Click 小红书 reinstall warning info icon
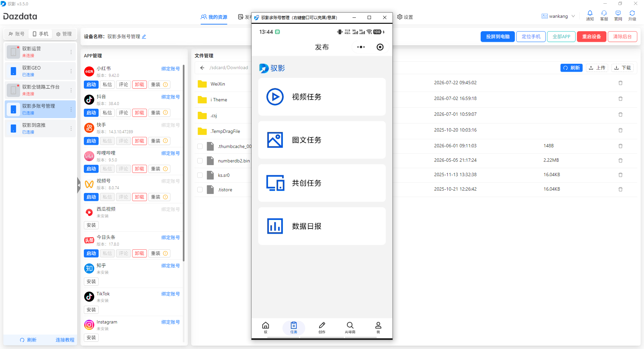 [x=165, y=85]
